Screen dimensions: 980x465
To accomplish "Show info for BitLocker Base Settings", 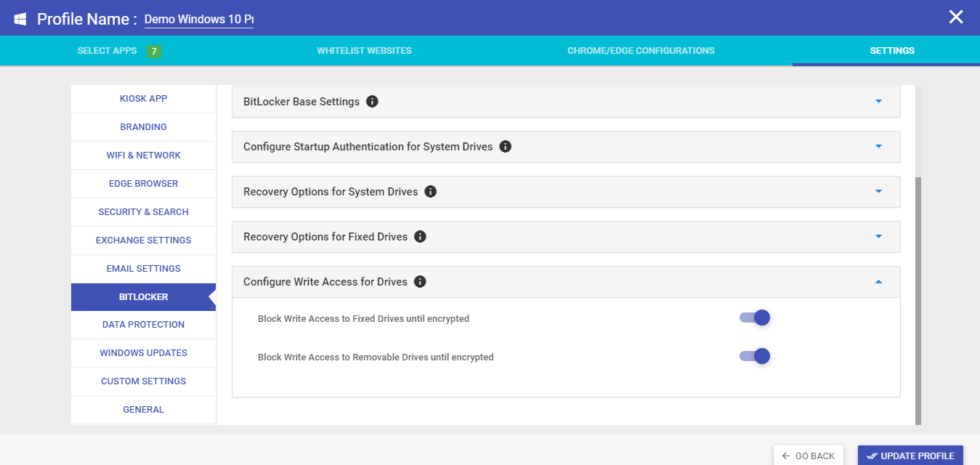I will (372, 102).
